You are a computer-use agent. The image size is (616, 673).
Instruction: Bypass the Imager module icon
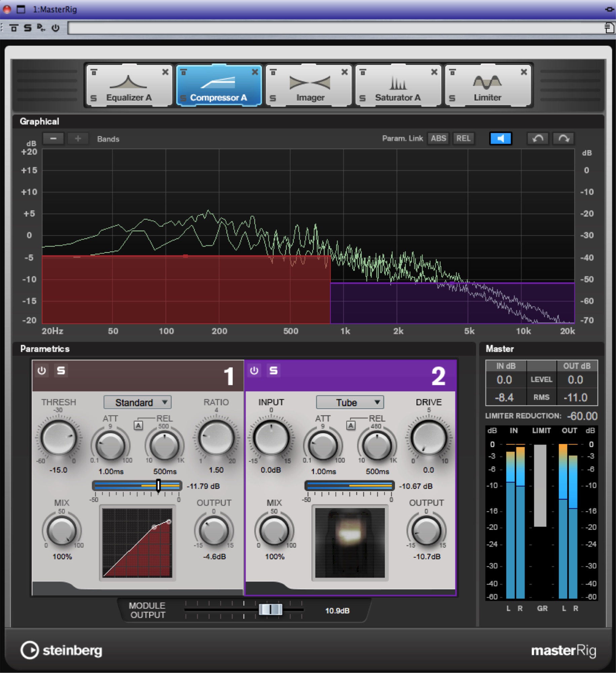click(x=273, y=72)
